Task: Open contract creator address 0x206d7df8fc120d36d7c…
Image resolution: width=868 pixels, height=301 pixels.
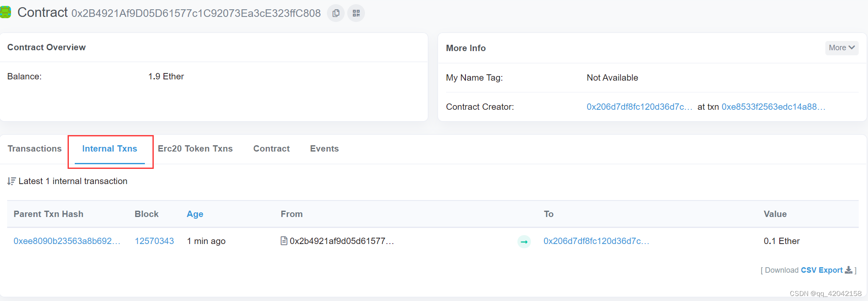Action: click(x=639, y=107)
